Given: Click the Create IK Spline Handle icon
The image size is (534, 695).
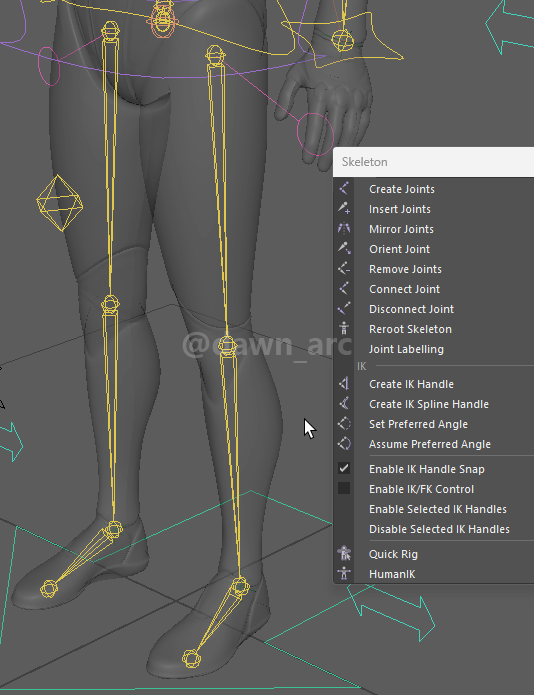Looking at the screenshot, I should coord(344,403).
